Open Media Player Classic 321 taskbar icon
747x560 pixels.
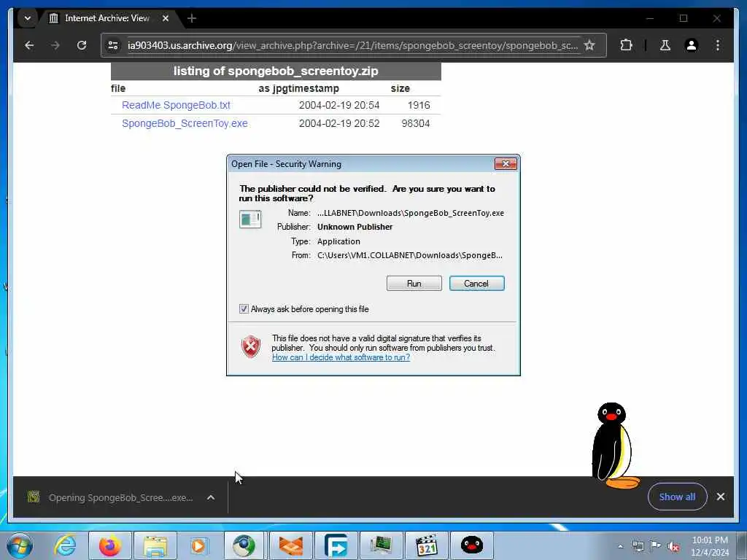click(x=426, y=545)
